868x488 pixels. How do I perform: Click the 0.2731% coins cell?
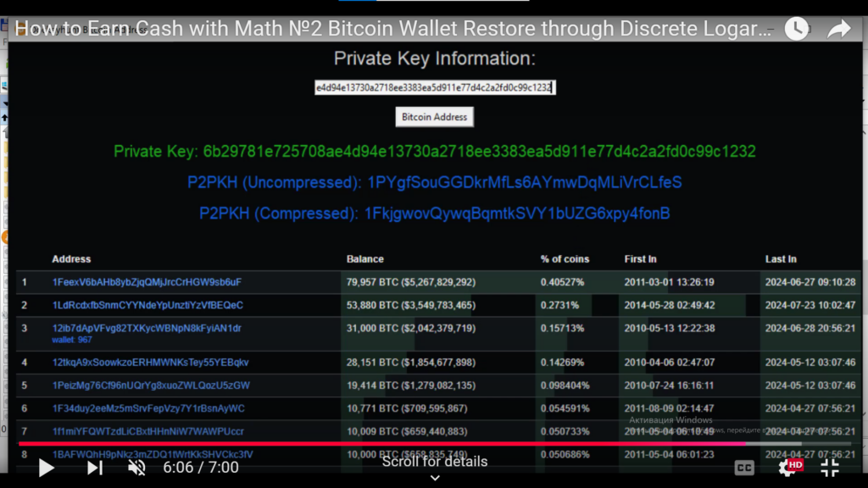click(x=559, y=305)
